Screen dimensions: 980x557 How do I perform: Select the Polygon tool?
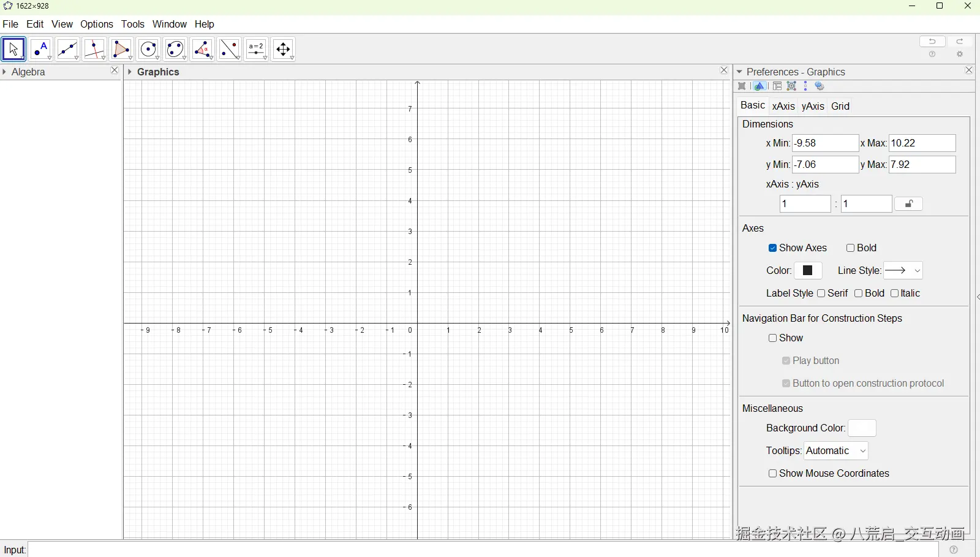click(121, 49)
